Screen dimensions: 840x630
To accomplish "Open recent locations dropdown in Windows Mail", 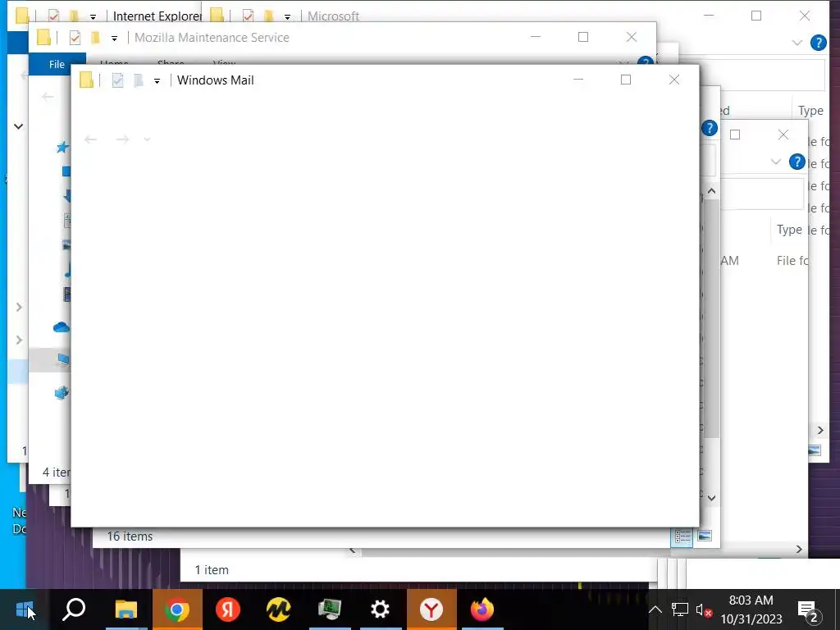I will 148,139.
